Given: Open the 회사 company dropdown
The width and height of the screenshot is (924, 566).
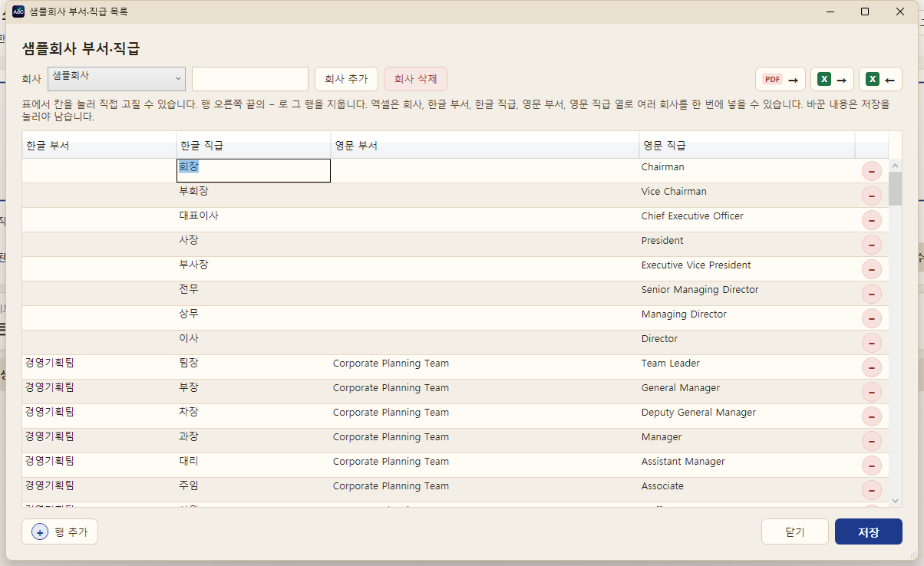Looking at the screenshot, I should point(117,79).
